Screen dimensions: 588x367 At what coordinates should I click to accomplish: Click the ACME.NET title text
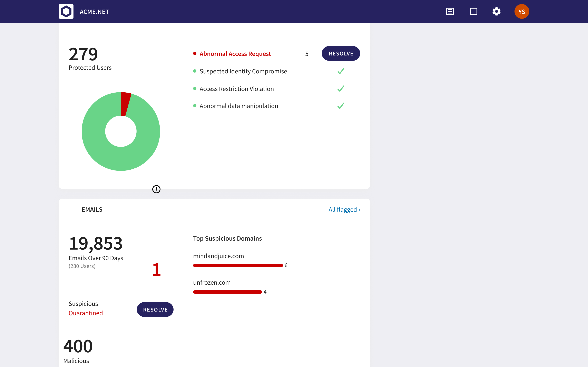[94, 12]
